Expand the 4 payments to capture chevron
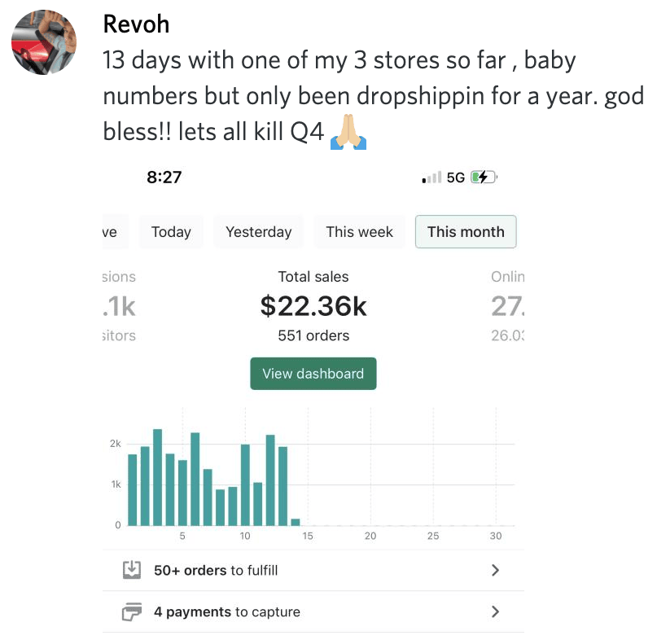Viewport: 657px width, 644px height. (x=495, y=611)
